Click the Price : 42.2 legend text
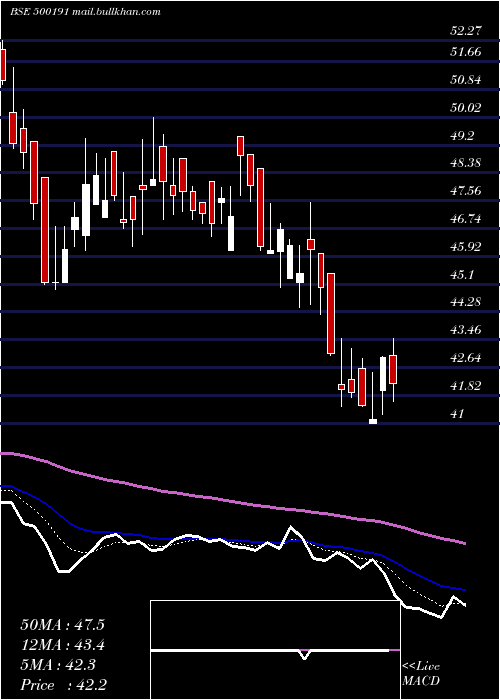 [x=63, y=685]
